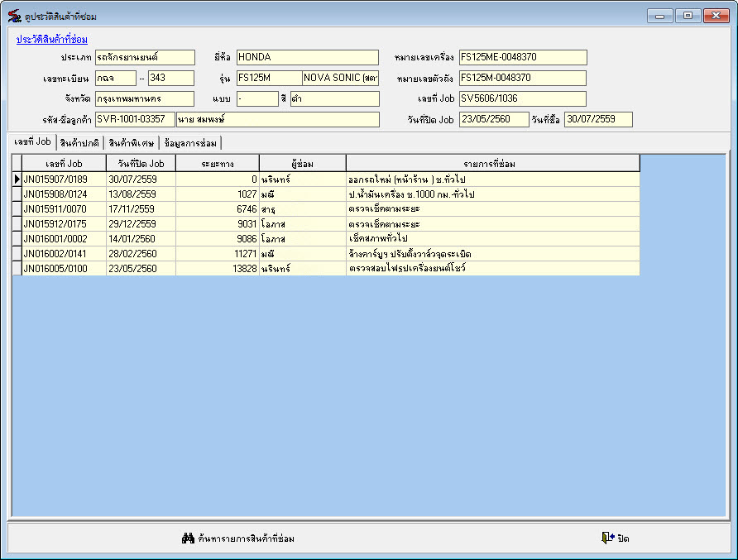
Task: Click the ผู้ซ่อม column header
Action: pyautogui.click(x=303, y=164)
